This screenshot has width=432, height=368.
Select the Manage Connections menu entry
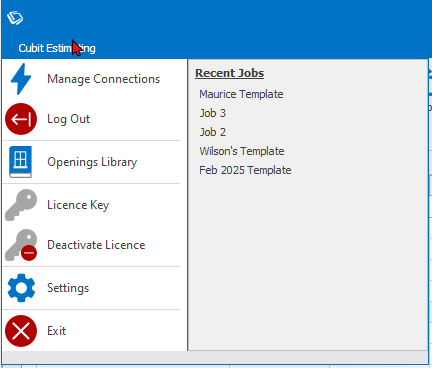pyautogui.click(x=91, y=79)
